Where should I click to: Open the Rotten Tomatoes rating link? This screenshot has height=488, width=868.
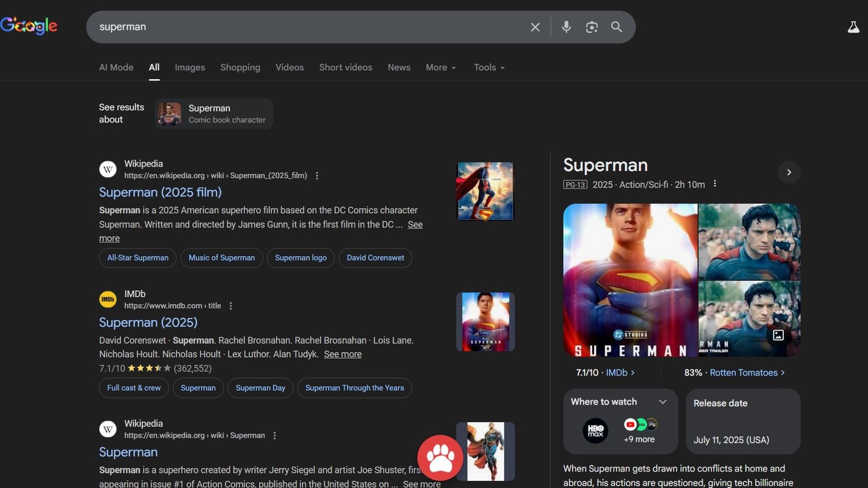[x=744, y=372]
